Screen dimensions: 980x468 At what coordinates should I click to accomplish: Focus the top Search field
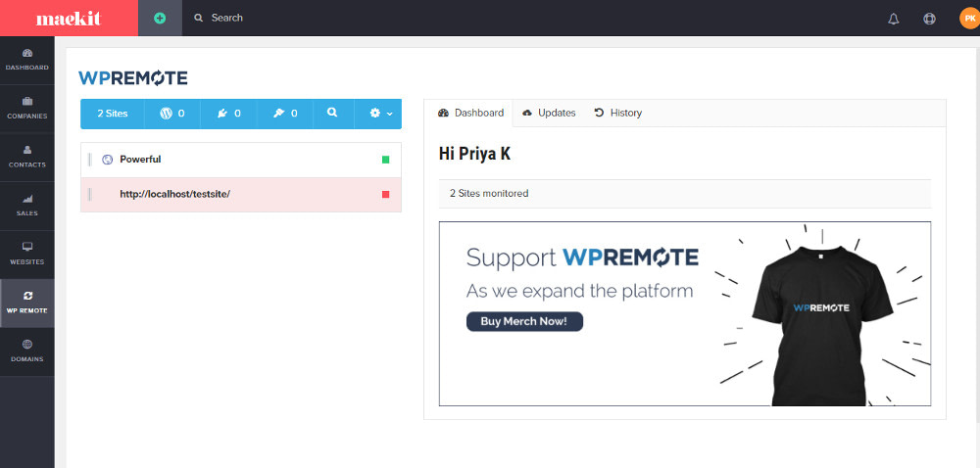point(227,18)
